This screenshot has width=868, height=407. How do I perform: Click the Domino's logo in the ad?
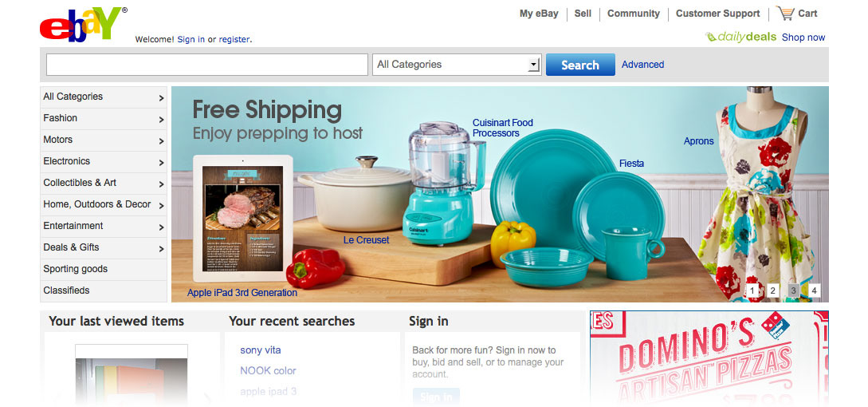775,324
